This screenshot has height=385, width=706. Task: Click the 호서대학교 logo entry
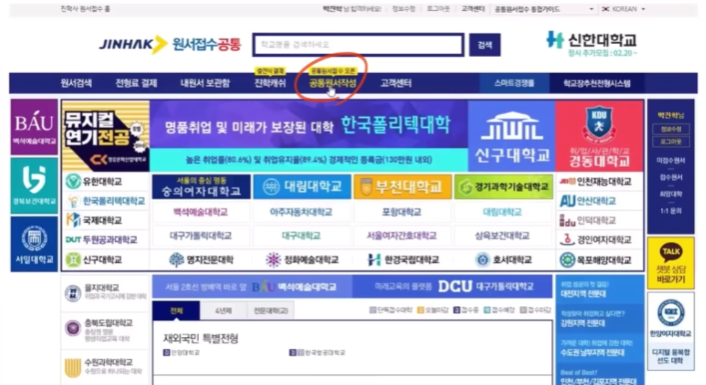pos(504,260)
